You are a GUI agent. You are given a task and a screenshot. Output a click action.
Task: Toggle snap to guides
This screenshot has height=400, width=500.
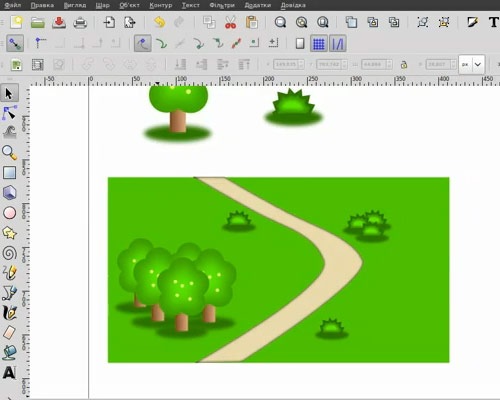pyautogui.click(x=338, y=43)
